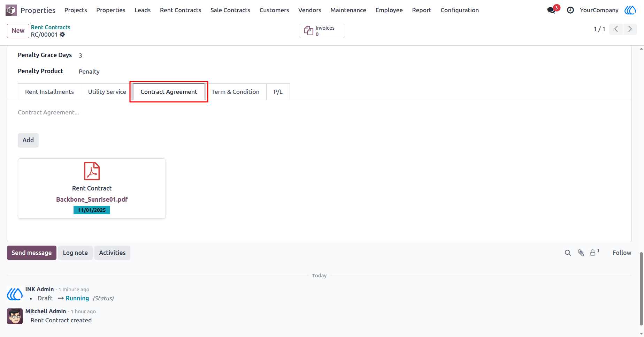Viewport: 644px width, 337px height.
Task: Click the 11/01/2025 date badge
Action: 92,210
